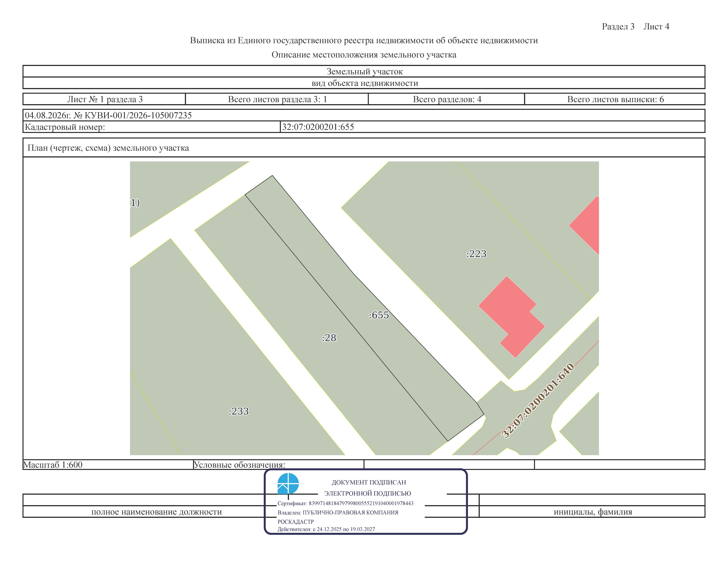Click the "Лист 4" header text
Image resolution: width=728 pixels, height=563 pixels.
[656, 27]
